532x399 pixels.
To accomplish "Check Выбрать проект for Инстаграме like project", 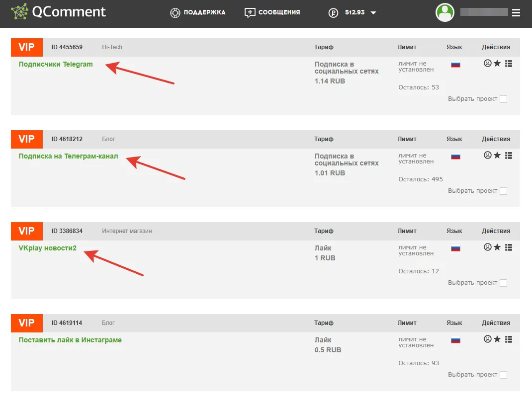I will [504, 375].
